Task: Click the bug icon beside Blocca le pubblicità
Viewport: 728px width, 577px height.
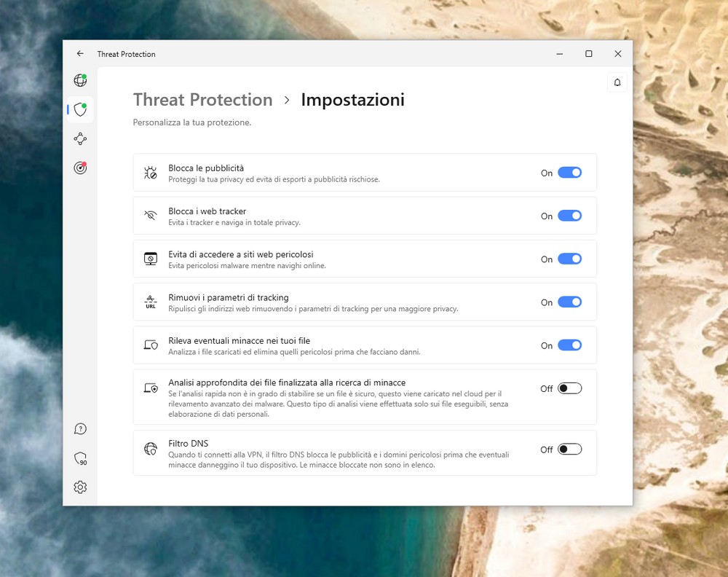Action: pos(151,173)
